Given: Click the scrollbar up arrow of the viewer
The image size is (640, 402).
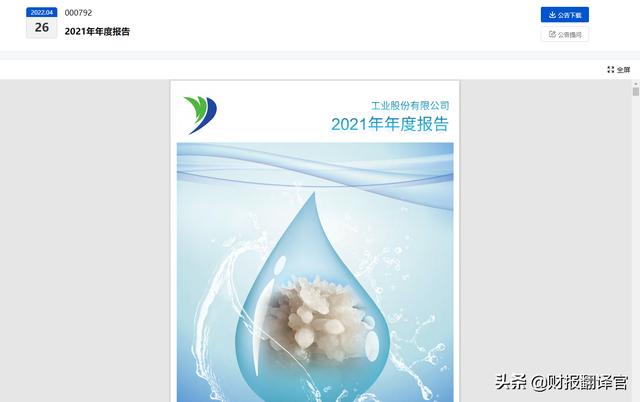Looking at the screenshot, I should coord(636,84).
